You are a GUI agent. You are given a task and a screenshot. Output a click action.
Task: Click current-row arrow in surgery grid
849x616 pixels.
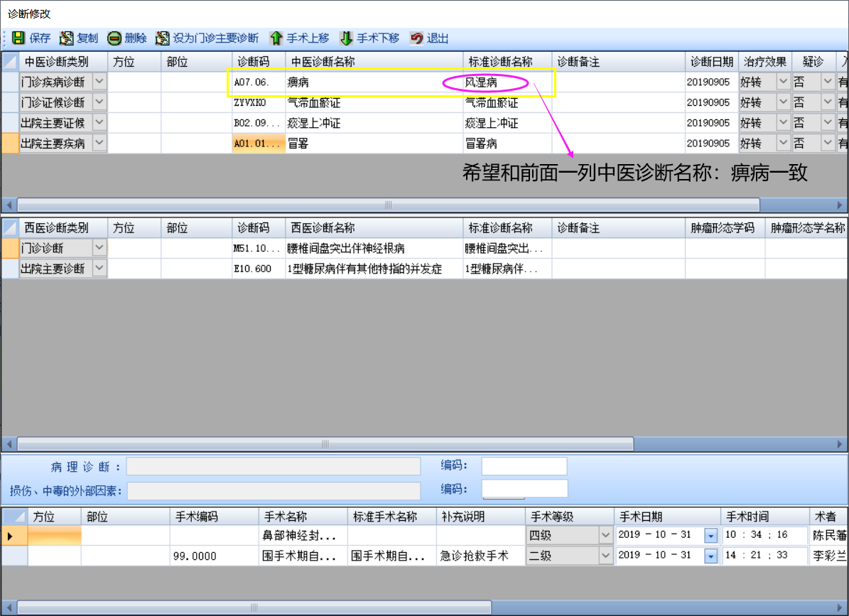tap(10, 536)
